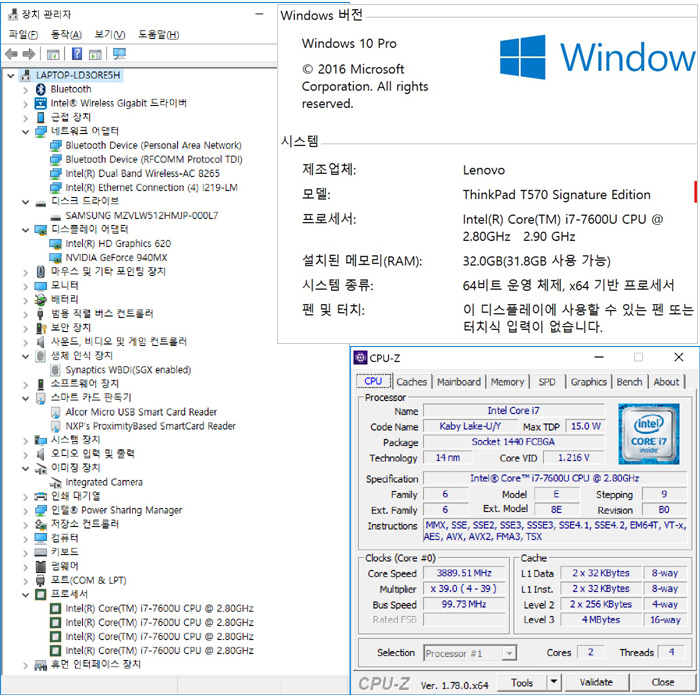
Task: Click the Validate button in CPU-Z
Action: 596,682
